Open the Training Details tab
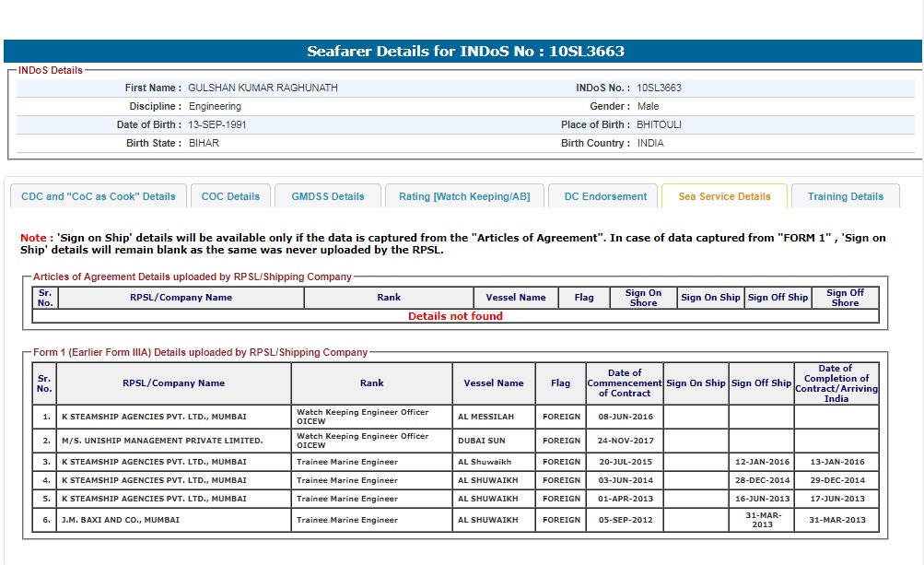The height and width of the screenshot is (565, 924). (x=845, y=196)
